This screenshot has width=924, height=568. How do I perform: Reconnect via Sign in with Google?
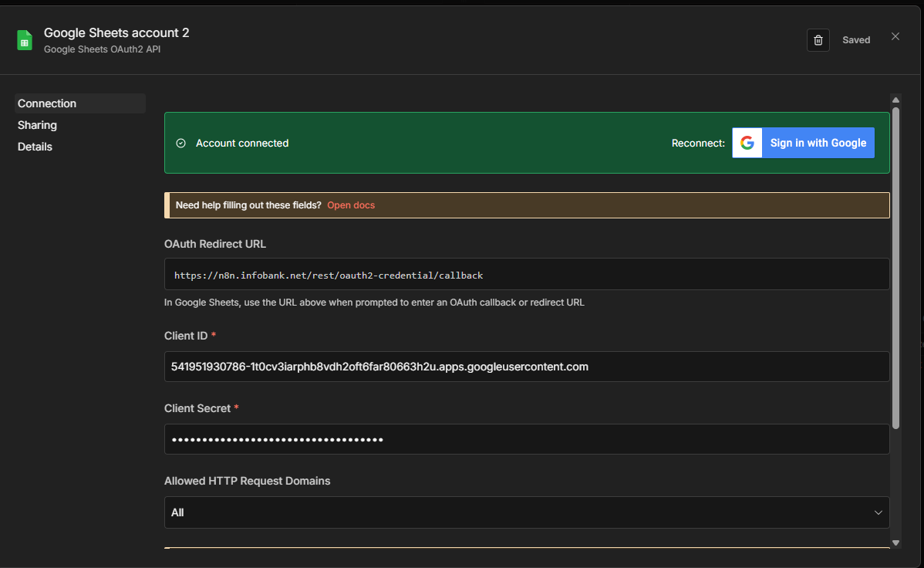click(x=803, y=143)
